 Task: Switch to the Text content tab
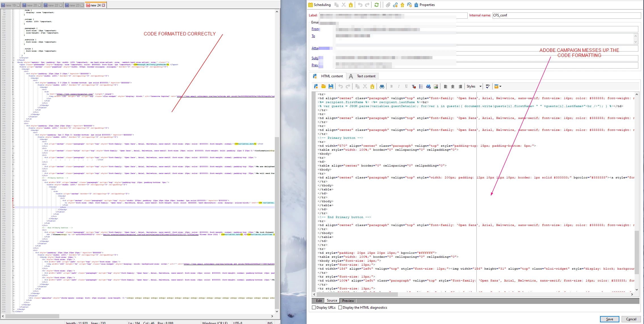coord(366,76)
